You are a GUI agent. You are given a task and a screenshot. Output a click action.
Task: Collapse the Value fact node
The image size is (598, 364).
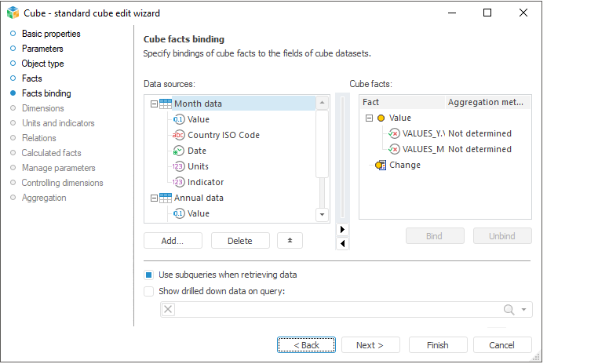point(368,118)
